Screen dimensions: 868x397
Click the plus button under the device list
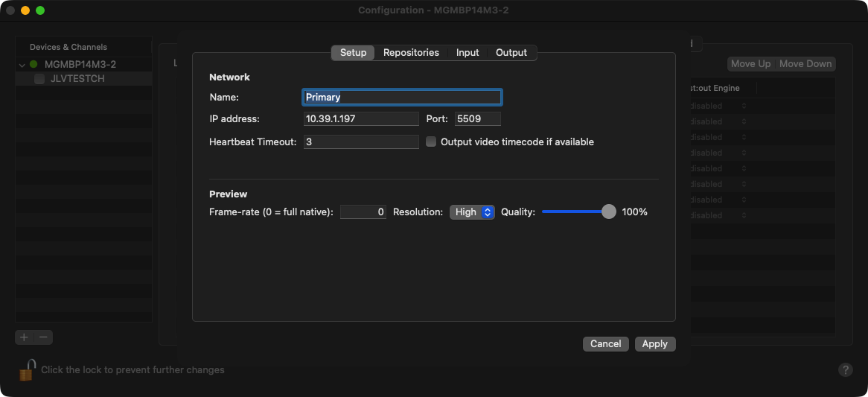(24, 337)
